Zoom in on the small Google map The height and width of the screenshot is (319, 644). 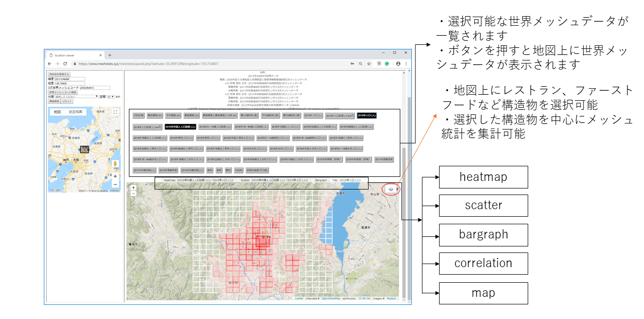(x=115, y=176)
